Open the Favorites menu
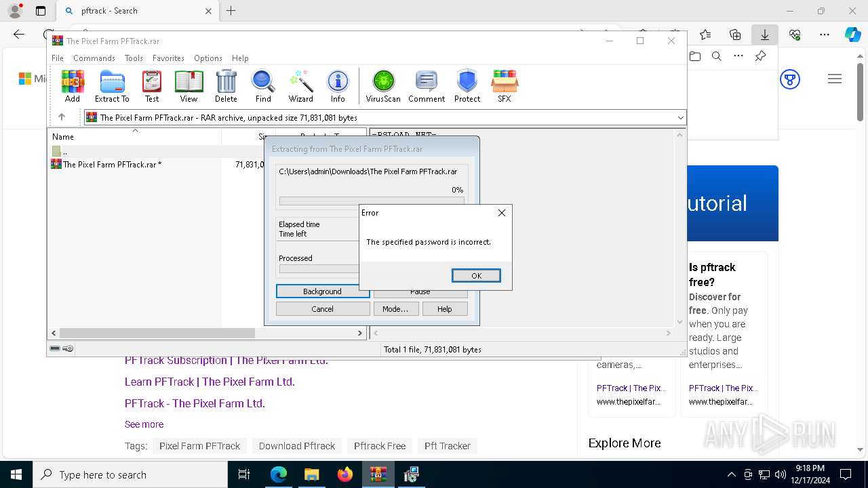Viewport: 868px width, 488px height. (x=168, y=58)
